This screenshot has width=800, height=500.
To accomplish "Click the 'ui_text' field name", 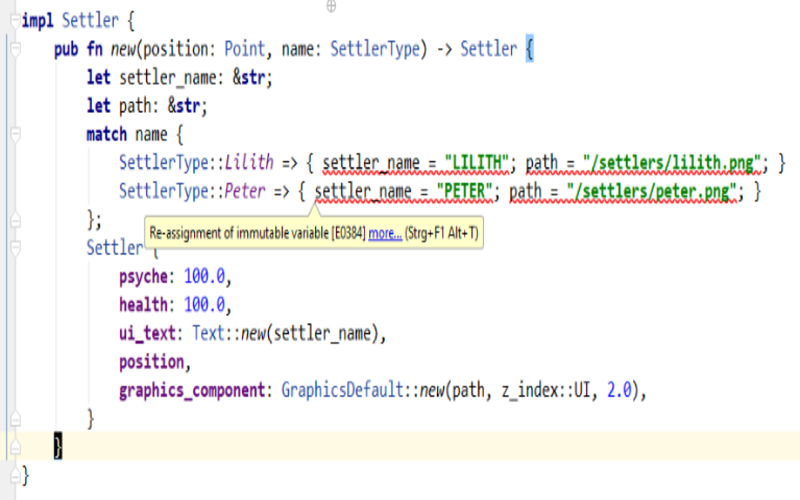I will tap(147, 334).
